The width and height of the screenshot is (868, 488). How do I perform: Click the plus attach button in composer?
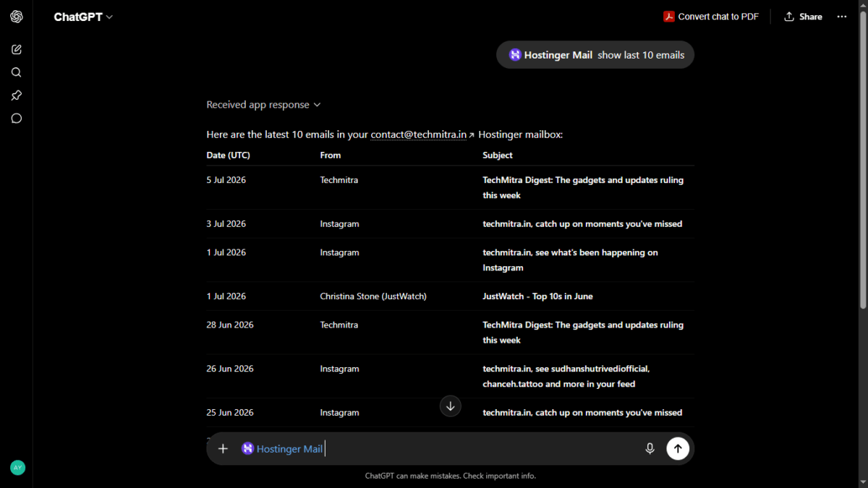(223, 449)
